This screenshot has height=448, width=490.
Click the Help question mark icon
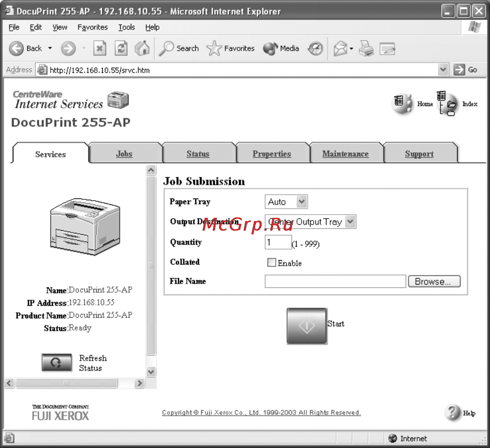(453, 413)
